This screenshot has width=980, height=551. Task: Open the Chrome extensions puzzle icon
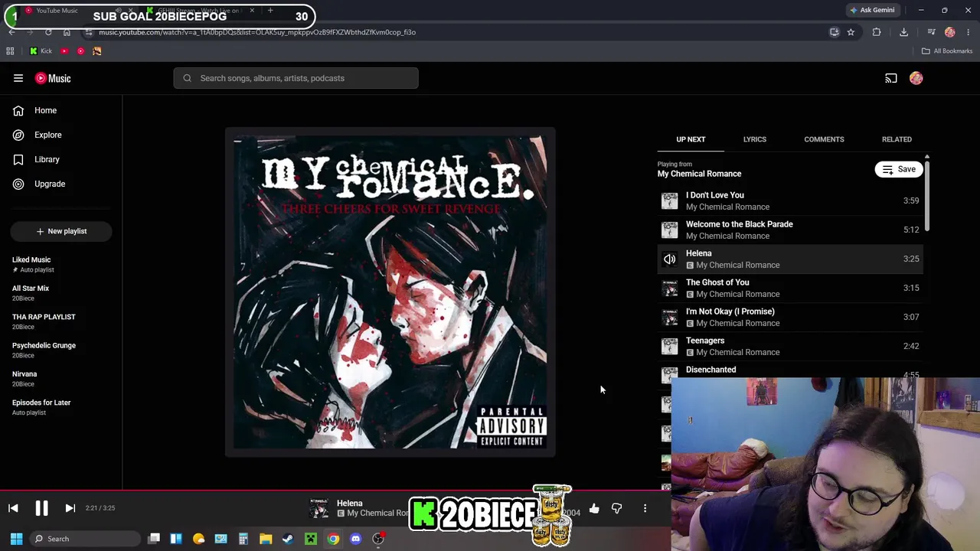click(877, 32)
